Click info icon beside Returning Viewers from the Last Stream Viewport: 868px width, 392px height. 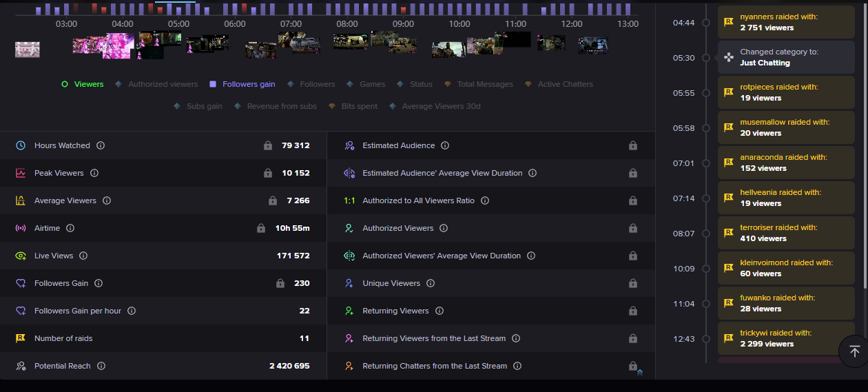coord(516,338)
